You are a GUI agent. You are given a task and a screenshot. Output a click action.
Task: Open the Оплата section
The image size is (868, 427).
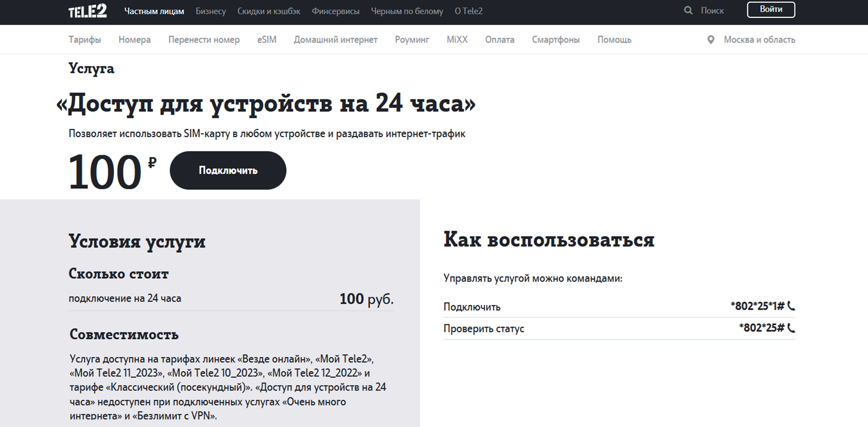point(500,40)
